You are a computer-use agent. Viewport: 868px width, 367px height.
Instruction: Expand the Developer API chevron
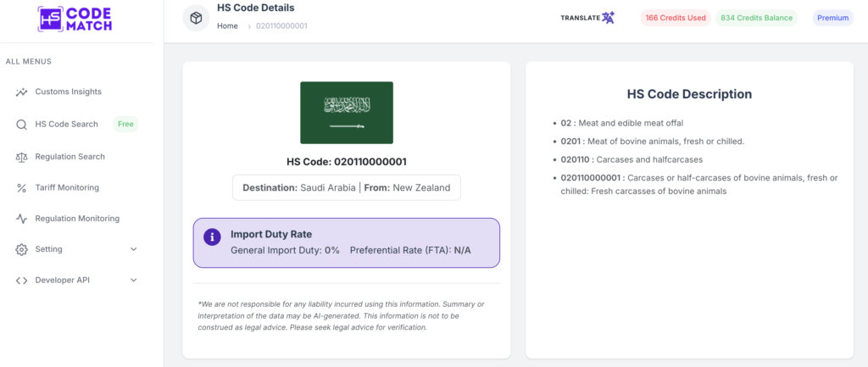click(x=133, y=281)
